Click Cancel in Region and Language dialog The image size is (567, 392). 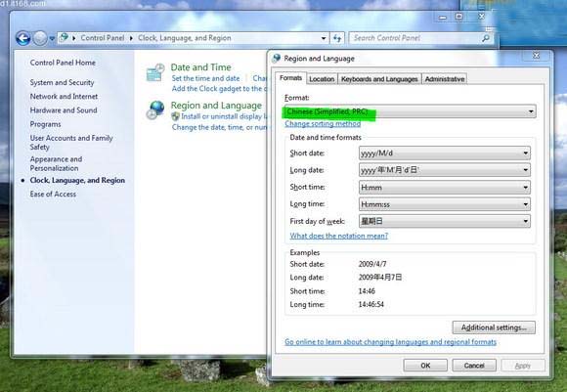point(474,366)
